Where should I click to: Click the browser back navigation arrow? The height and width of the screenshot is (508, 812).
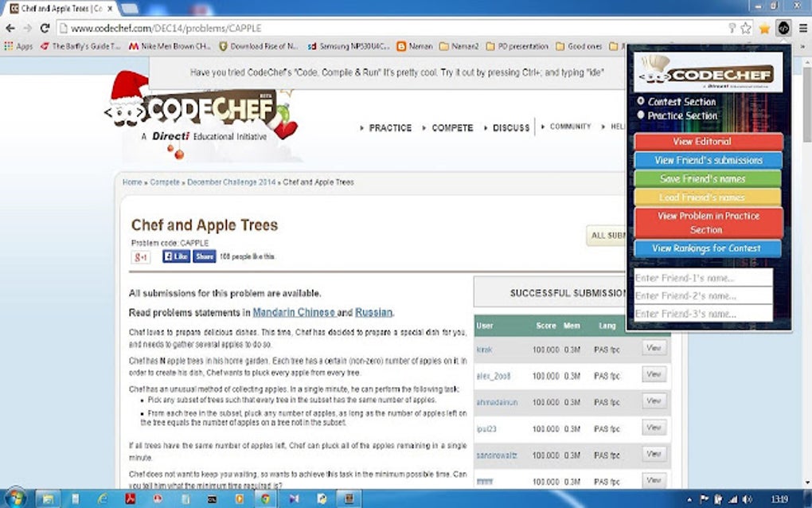tap(10, 27)
